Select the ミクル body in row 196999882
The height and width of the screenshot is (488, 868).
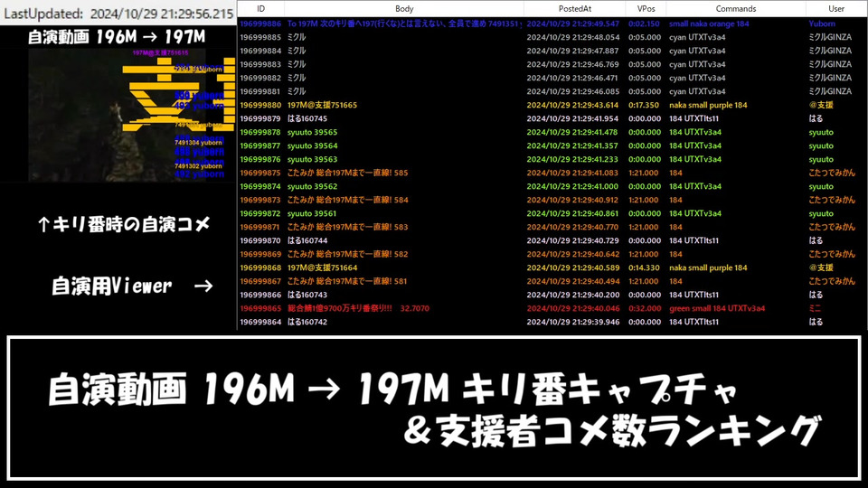pyautogui.click(x=297, y=78)
